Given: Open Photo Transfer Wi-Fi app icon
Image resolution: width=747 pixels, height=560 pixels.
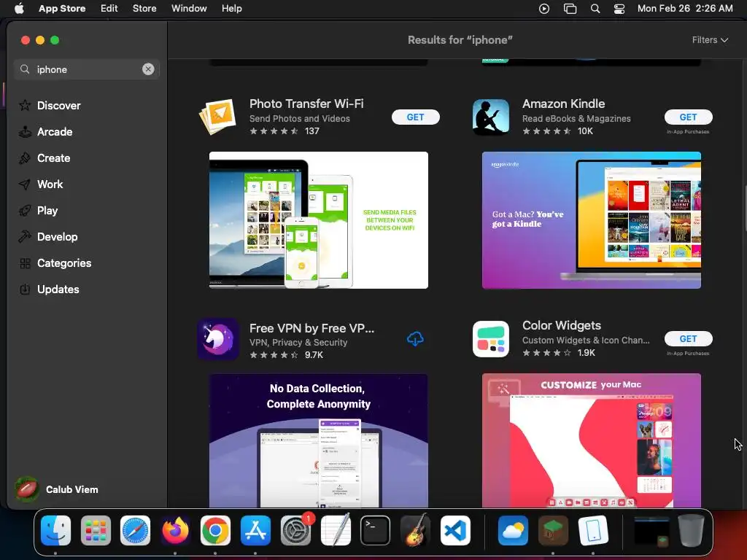Looking at the screenshot, I should [x=217, y=117].
